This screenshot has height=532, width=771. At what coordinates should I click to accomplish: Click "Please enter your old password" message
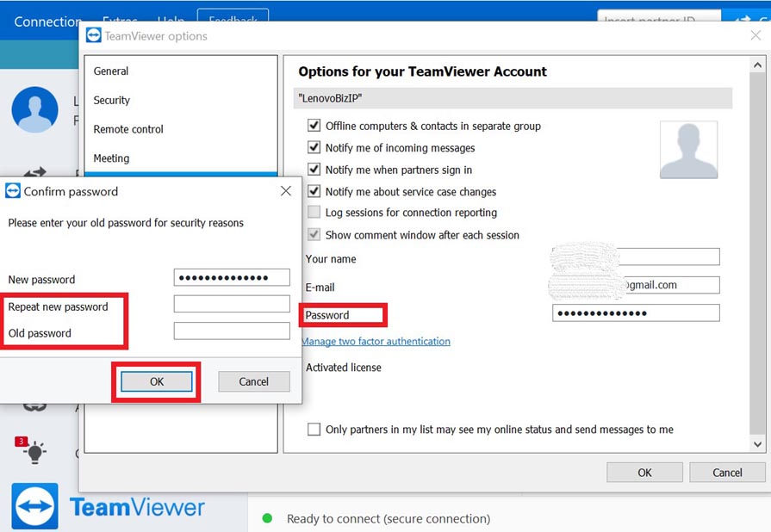(x=126, y=223)
